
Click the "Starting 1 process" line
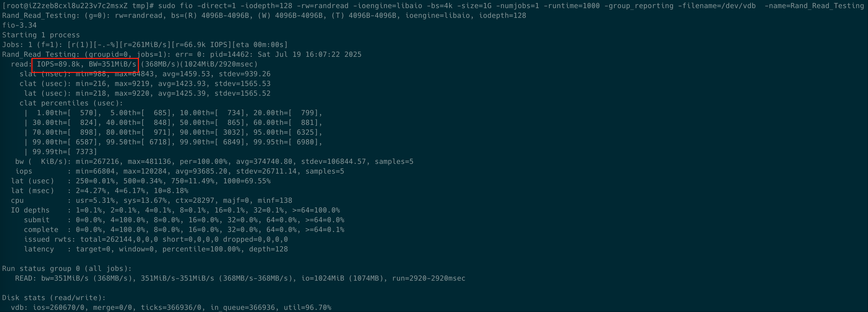click(x=41, y=35)
